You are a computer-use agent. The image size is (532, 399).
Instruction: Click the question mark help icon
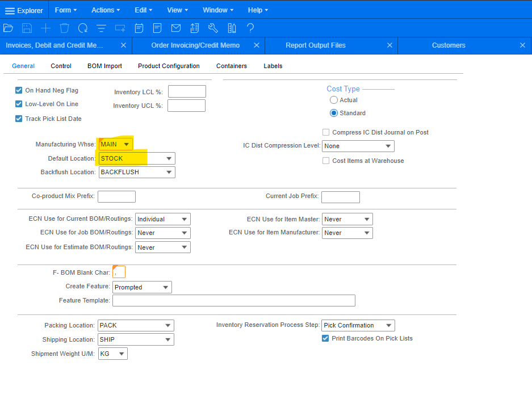(250, 28)
